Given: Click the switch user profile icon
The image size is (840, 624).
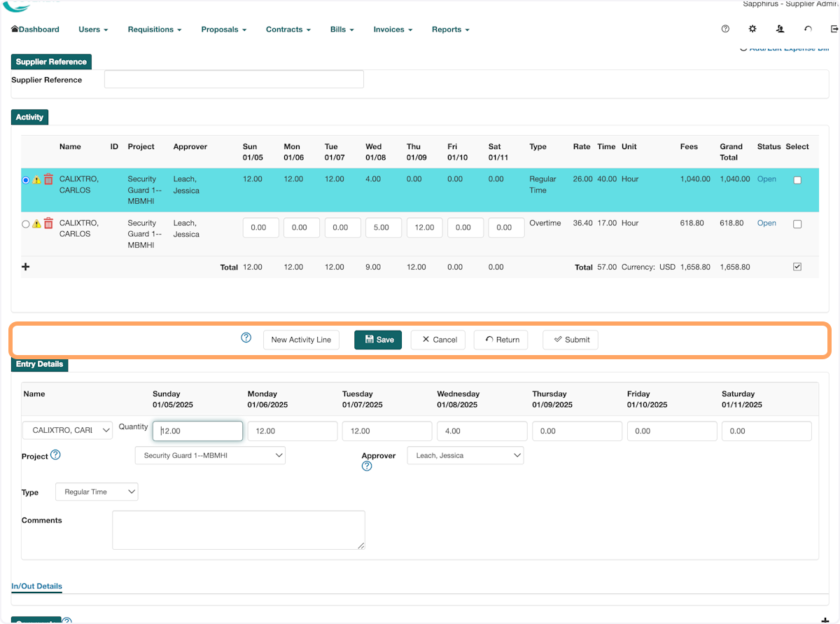Looking at the screenshot, I should (x=780, y=29).
